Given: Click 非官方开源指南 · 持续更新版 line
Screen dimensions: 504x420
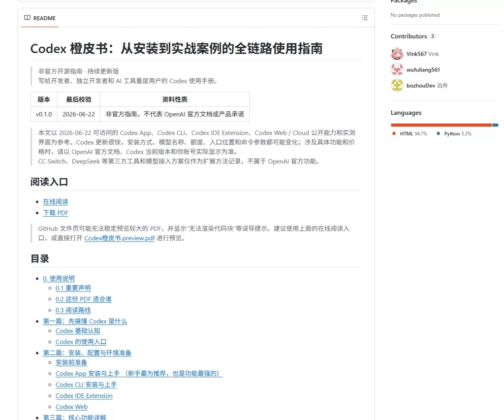Looking at the screenshot, I should pyautogui.click(x=78, y=71).
